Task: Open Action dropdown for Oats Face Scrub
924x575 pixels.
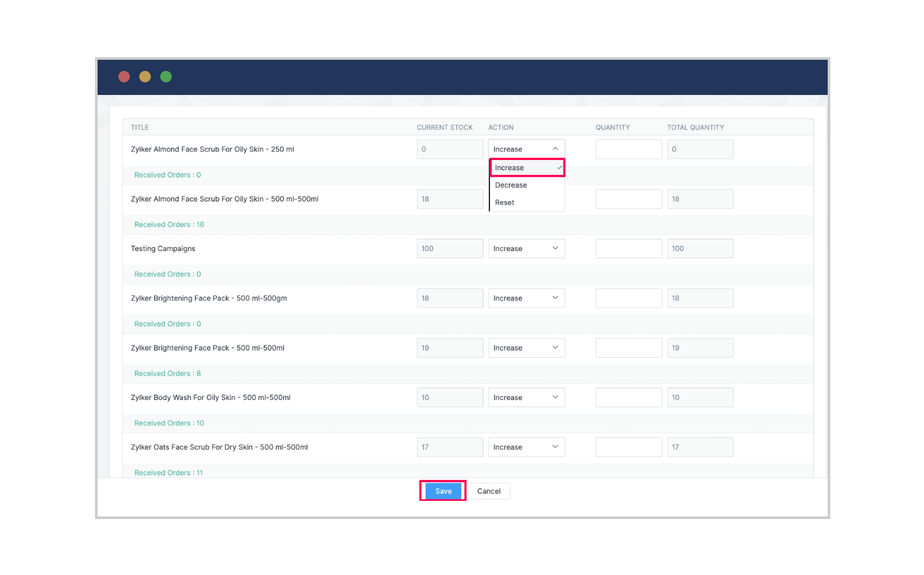Action: tap(526, 447)
